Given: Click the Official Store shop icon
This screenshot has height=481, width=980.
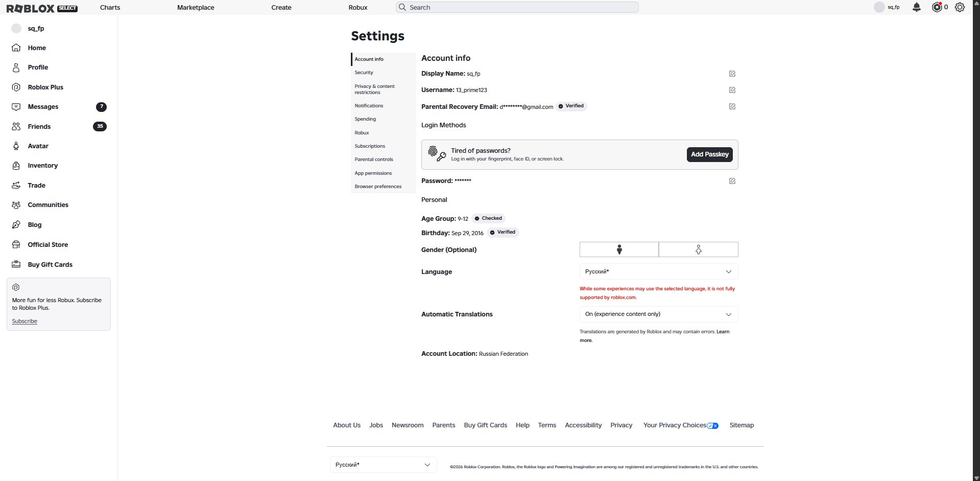Looking at the screenshot, I should [16, 244].
